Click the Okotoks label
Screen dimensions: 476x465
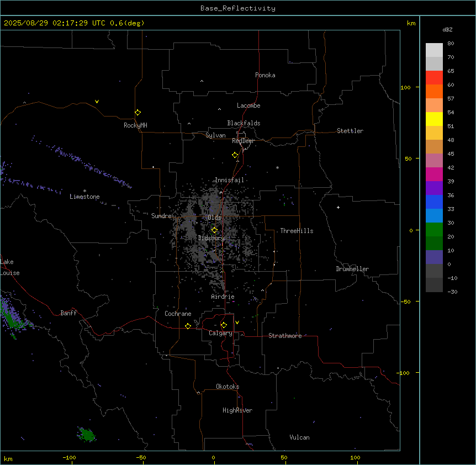coord(228,387)
